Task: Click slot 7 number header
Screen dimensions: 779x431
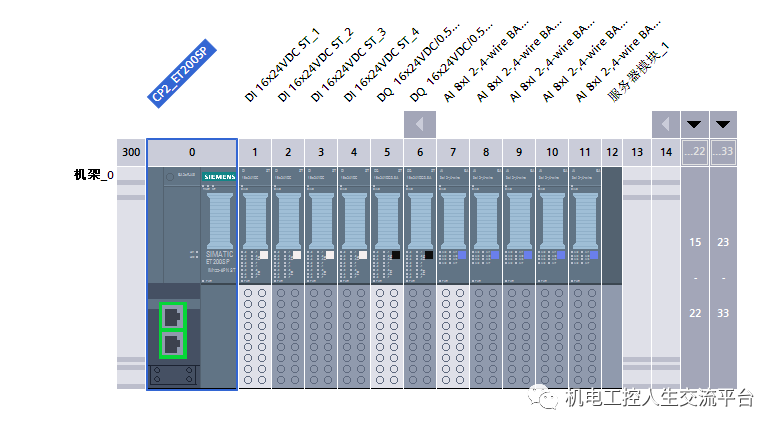Action: tap(453, 152)
